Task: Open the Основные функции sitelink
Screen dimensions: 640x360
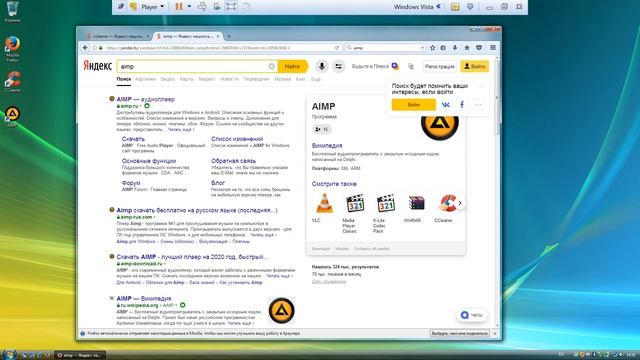Action: point(149,161)
